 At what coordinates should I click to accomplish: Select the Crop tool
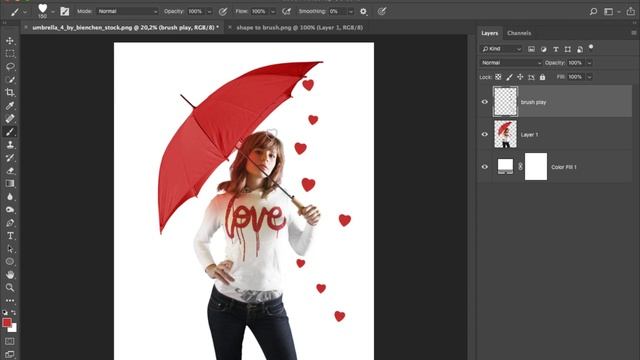tap(10, 93)
